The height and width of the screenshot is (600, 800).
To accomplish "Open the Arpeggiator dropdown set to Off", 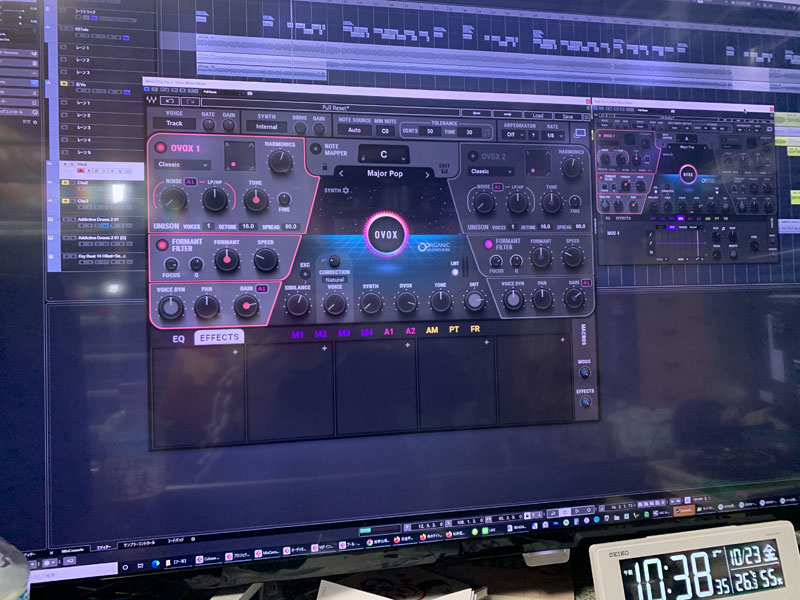I will coord(513,135).
